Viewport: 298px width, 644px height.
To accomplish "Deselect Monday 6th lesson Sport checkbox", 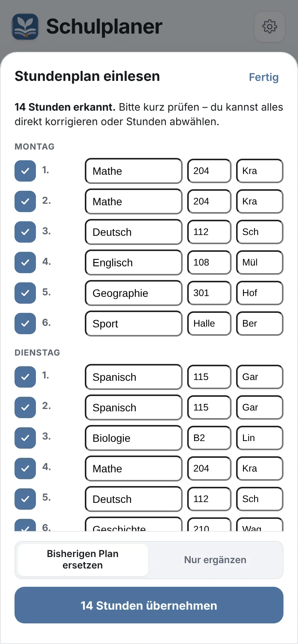I will [25, 324].
